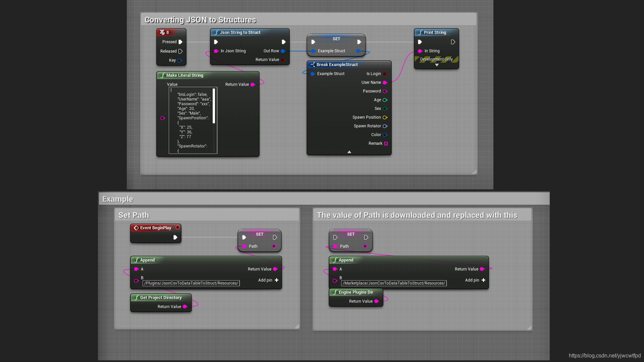Image resolution: width=644 pixels, height=362 pixels.
Task: Click the Event BeginPlay diamond icon
Action: pyautogui.click(x=136, y=228)
